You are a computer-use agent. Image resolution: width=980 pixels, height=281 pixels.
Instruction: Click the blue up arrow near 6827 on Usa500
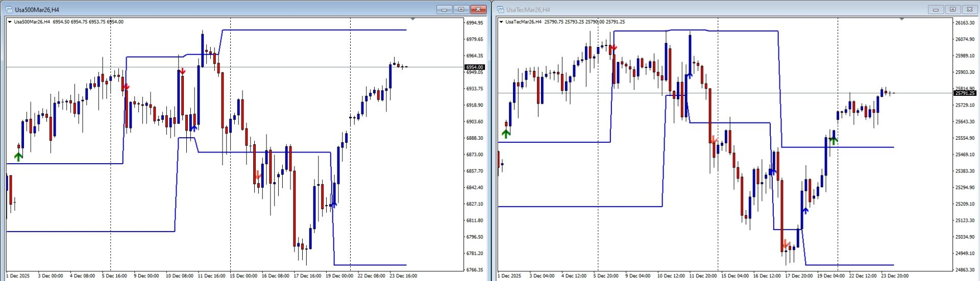(333, 205)
